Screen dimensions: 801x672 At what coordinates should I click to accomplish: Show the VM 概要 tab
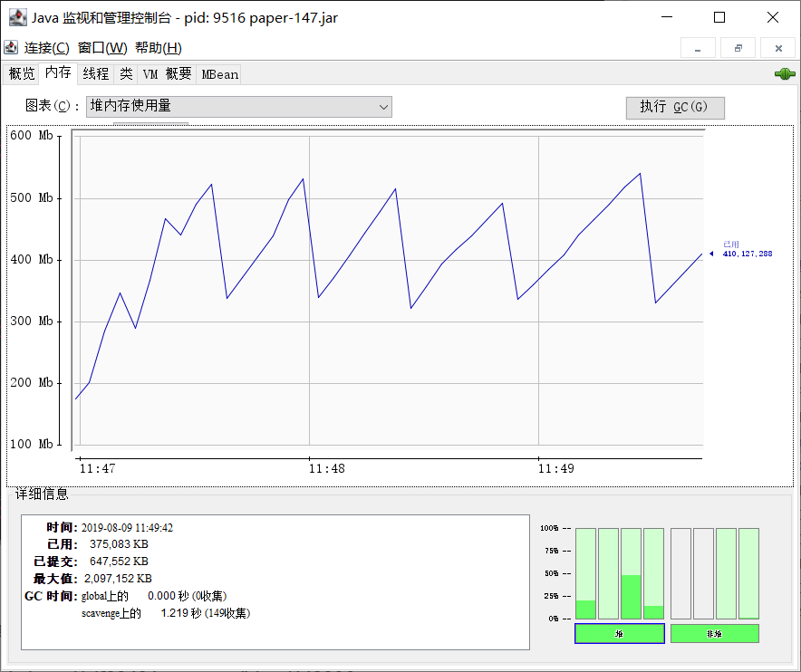pos(167,74)
